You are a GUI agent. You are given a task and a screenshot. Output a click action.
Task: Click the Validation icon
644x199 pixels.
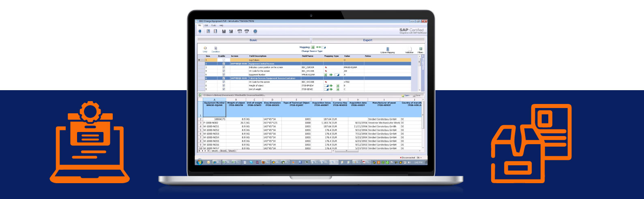pos(410,49)
